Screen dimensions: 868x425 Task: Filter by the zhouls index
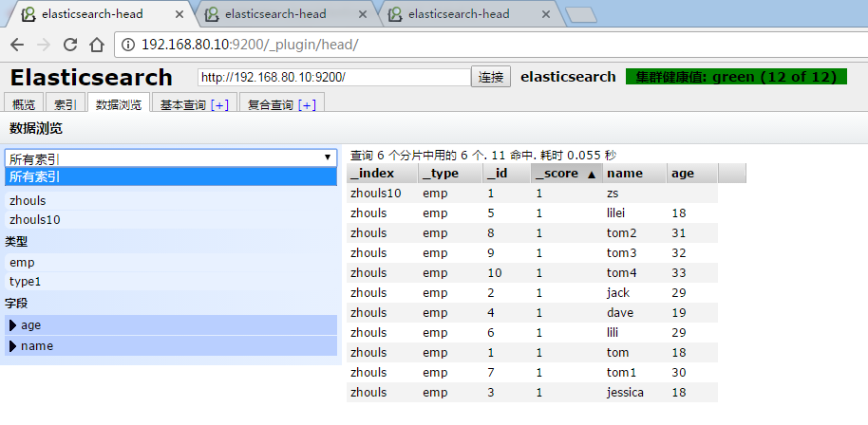tap(171, 200)
